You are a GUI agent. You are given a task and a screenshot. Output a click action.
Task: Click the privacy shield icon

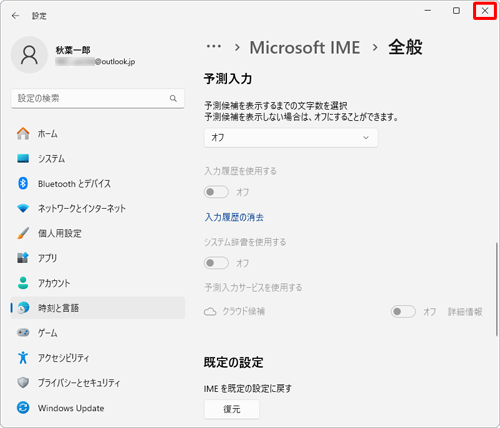[23, 382]
